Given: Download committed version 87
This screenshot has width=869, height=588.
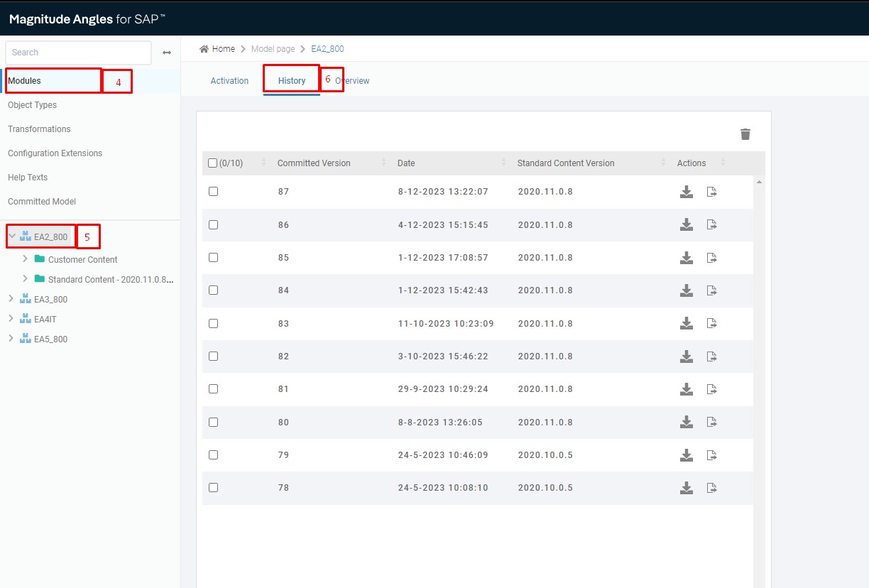Looking at the screenshot, I should coord(687,192).
